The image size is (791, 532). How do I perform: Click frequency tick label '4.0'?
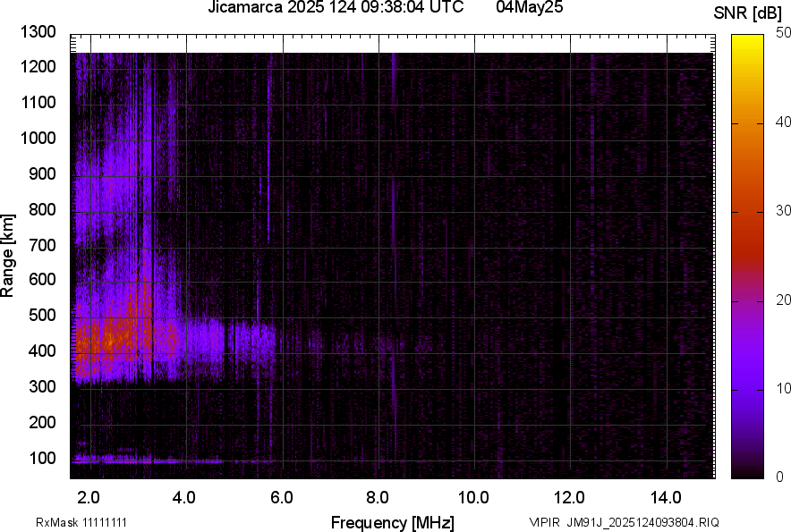pyautogui.click(x=184, y=498)
